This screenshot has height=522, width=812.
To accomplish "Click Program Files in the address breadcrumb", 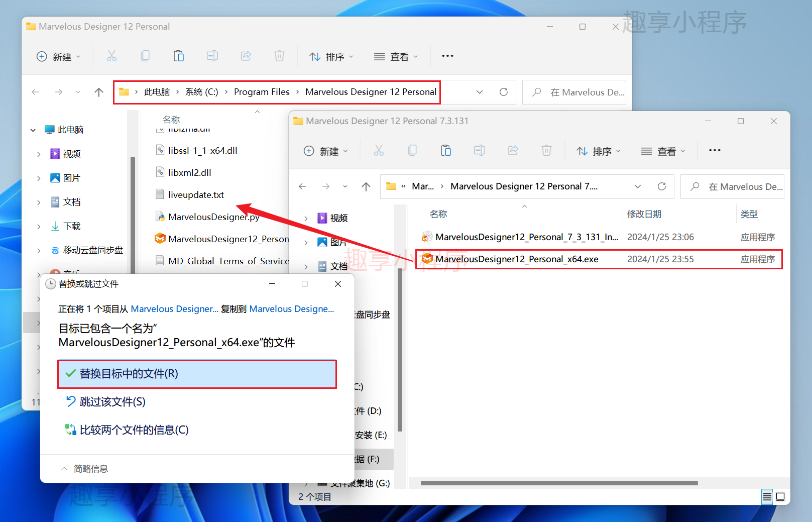I will pos(262,92).
